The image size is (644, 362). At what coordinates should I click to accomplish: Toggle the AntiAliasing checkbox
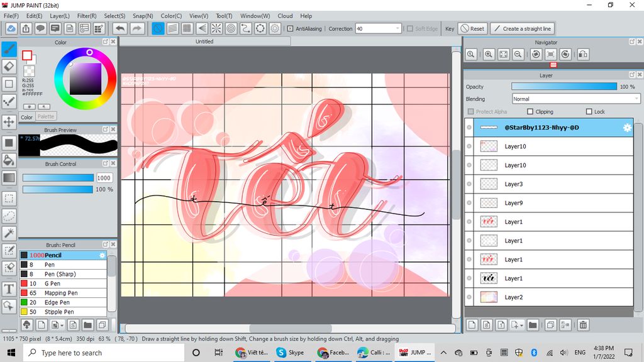(x=290, y=28)
